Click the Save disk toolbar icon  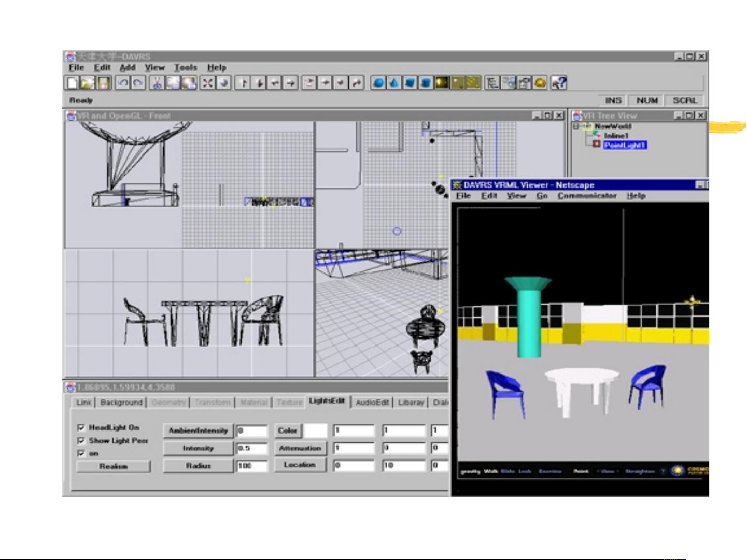(x=104, y=82)
